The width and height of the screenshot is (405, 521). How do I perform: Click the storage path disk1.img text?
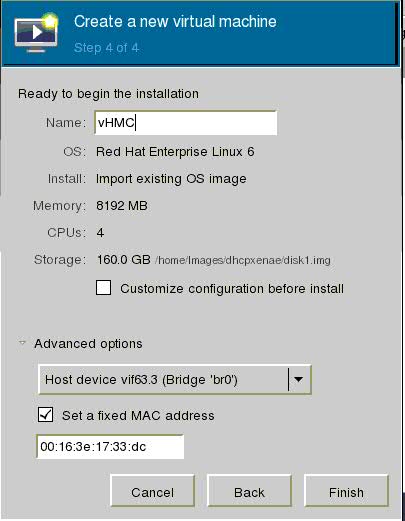(243, 260)
